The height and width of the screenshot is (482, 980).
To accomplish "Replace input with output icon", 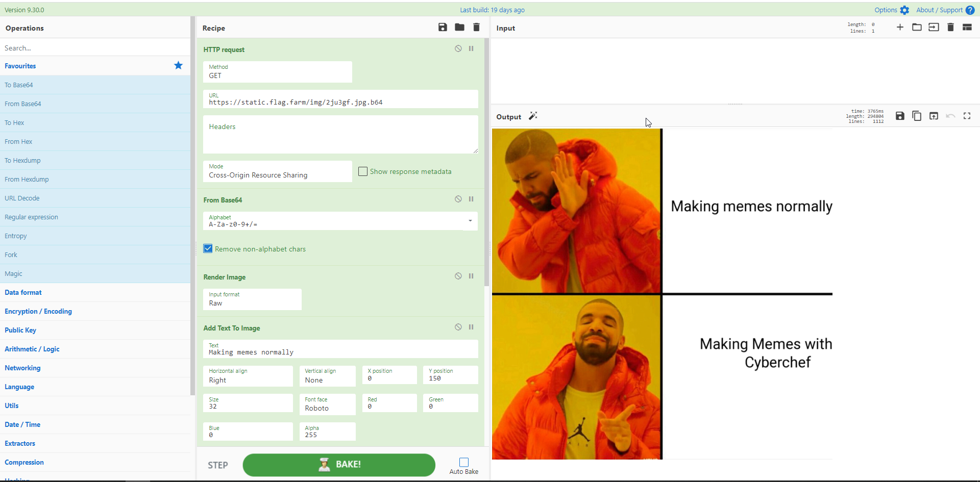I will pos(934,116).
